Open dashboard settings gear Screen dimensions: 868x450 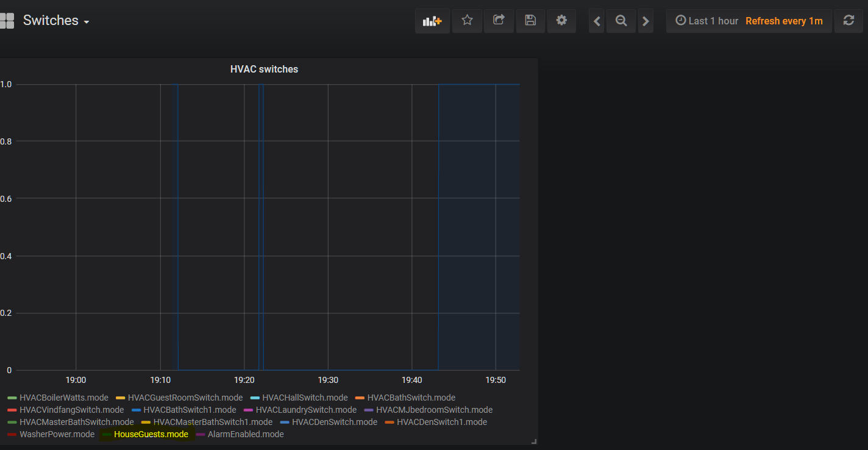click(561, 21)
